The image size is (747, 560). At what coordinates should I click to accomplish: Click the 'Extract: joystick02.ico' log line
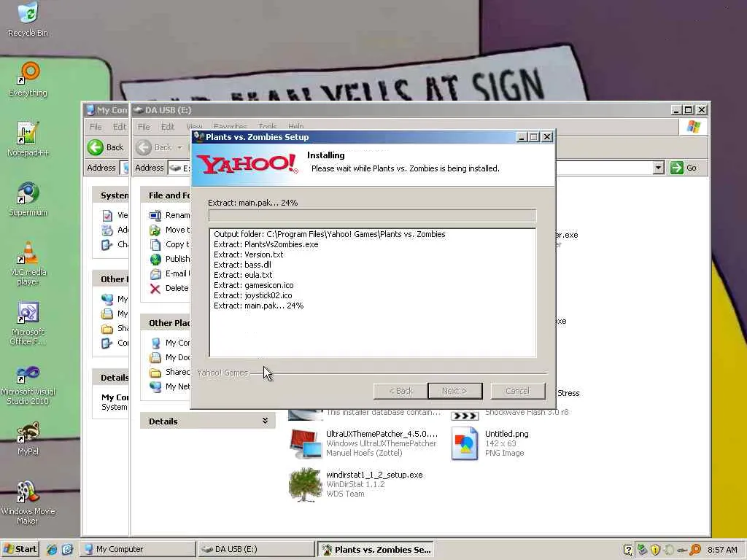click(252, 295)
